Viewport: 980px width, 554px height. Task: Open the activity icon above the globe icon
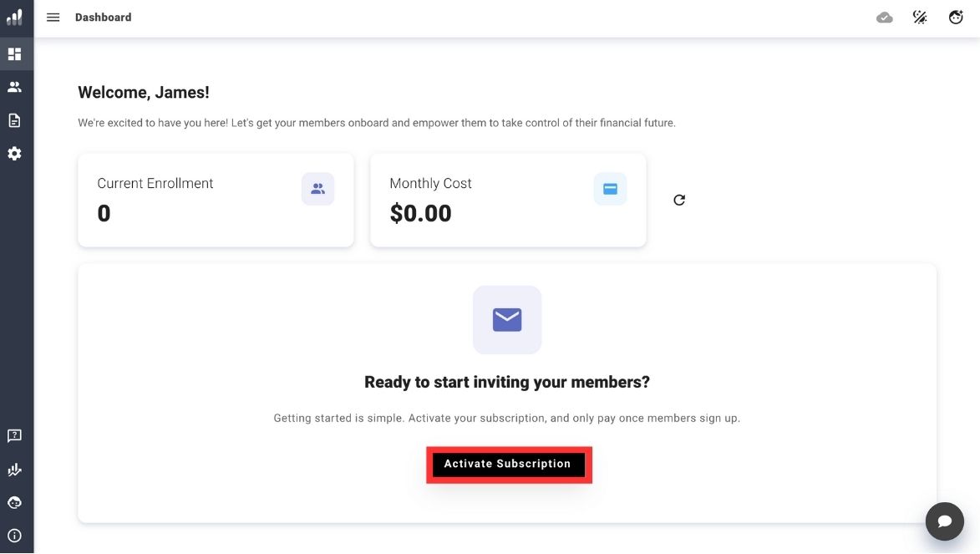coord(14,469)
